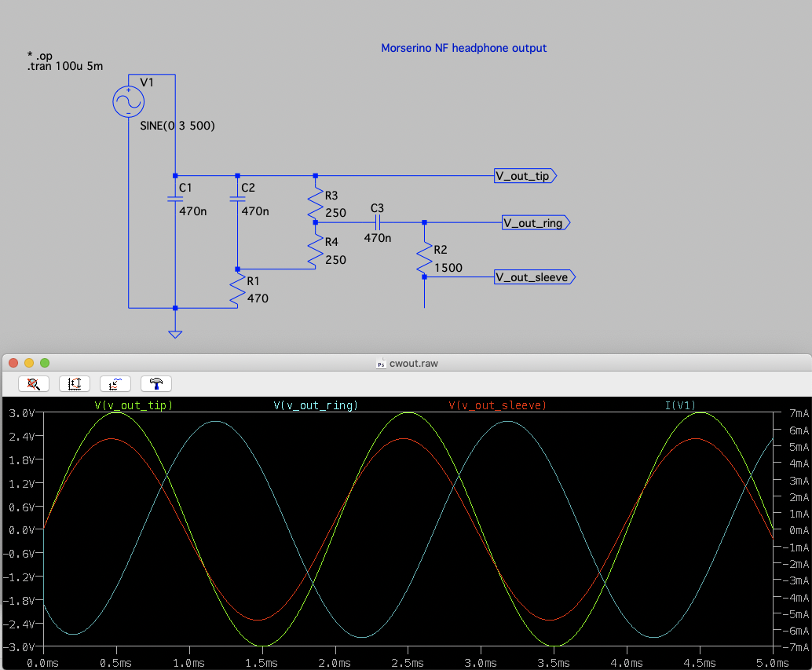
Task: Click the V_out_ring net label flag
Action: tap(536, 222)
